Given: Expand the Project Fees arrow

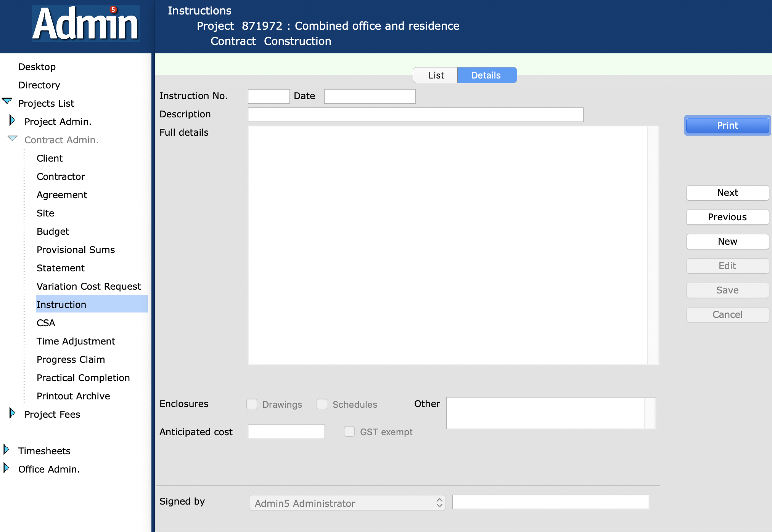Looking at the screenshot, I should (x=12, y=413).
